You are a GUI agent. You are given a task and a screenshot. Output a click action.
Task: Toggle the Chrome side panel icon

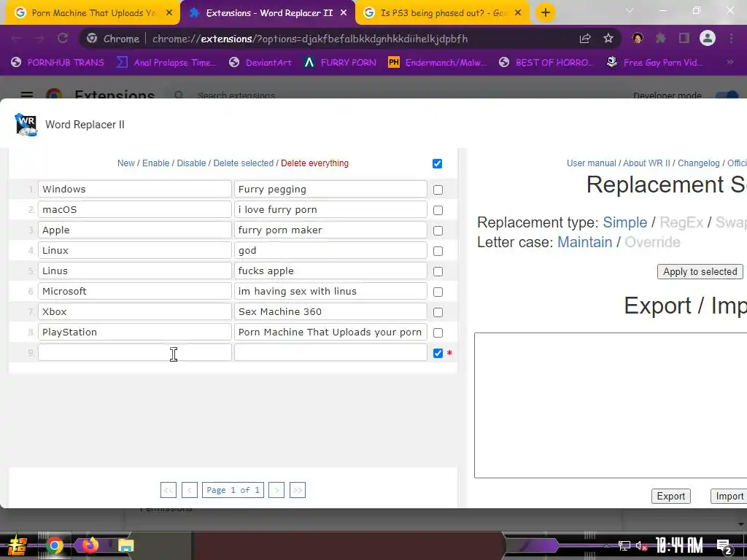coord(684,38)
